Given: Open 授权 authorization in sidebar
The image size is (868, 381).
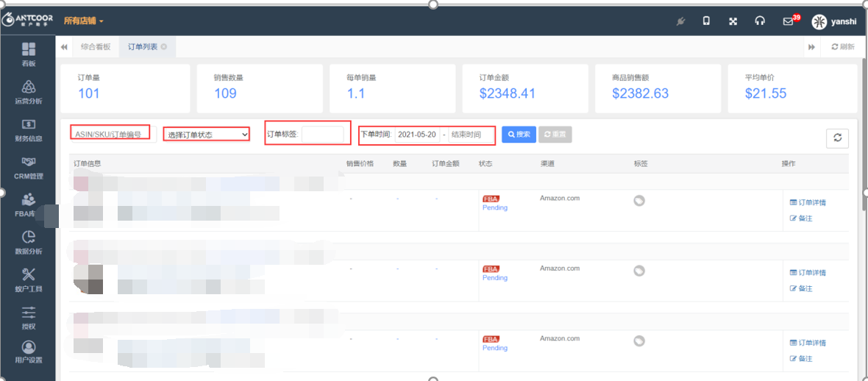Looking at the screenshot, I should [x=29, y=318].
